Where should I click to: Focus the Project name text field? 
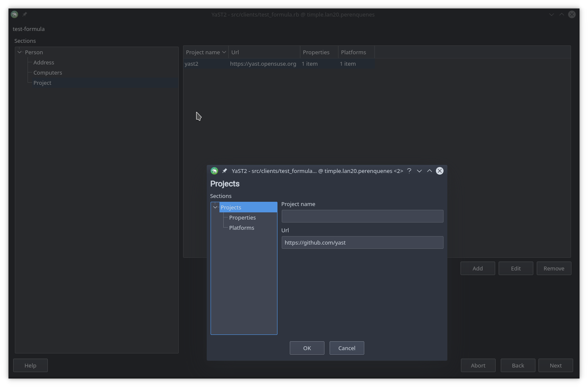[x=362, y=216]
